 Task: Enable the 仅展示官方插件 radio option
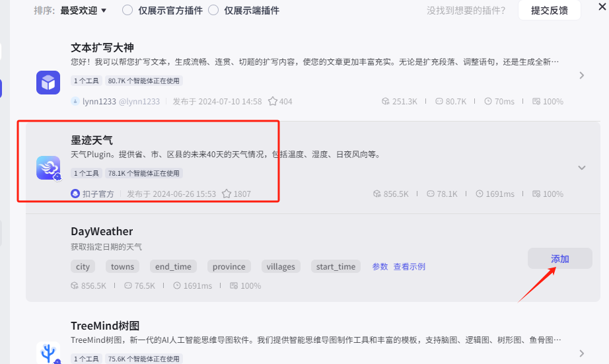point(127,10)
